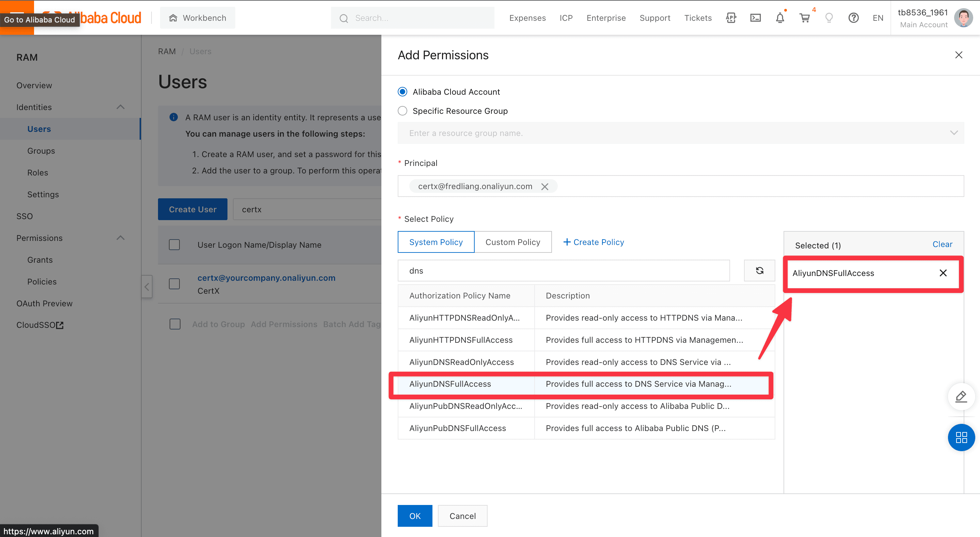Select AliyunPubDNSFullAccess policy row
Screen dimensions: 980x537
coord(586,428)
